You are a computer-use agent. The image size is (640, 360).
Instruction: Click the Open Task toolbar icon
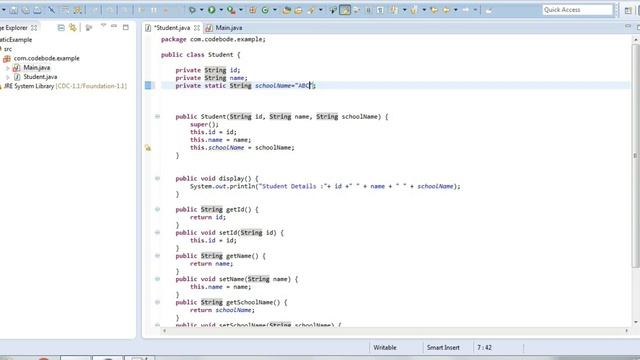[298, 10]
